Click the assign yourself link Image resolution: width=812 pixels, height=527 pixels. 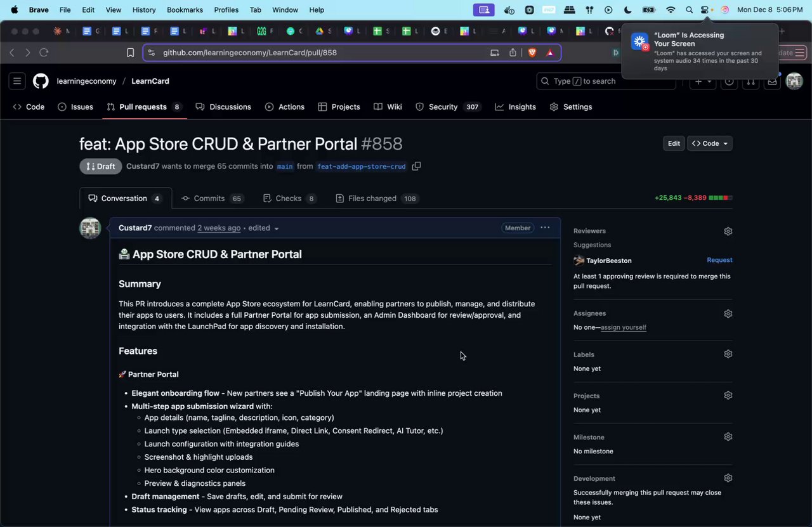pos(624,327)
